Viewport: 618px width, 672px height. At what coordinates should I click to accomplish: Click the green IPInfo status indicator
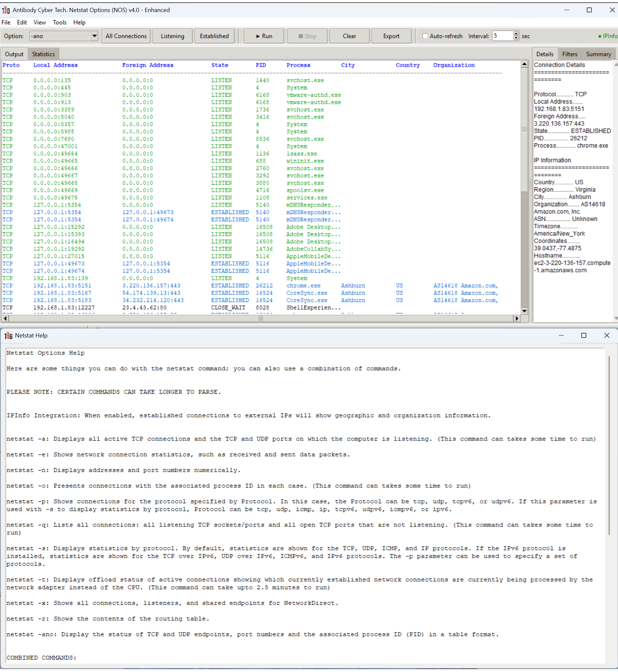point(608,36)
